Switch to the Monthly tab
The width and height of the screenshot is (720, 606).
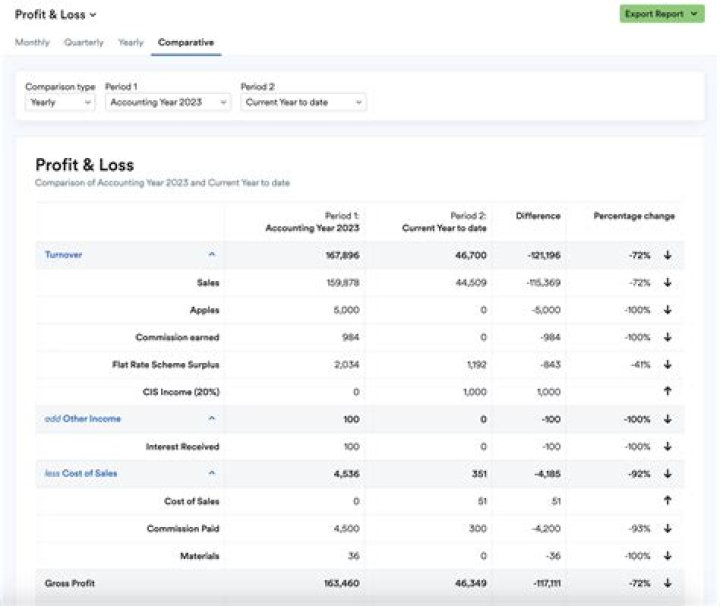tap(32, 43)
